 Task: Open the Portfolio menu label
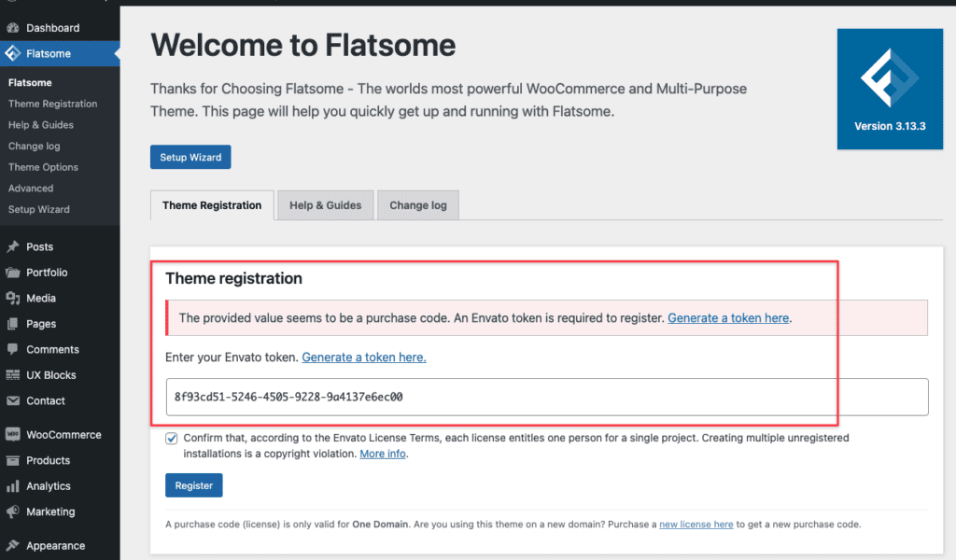(47, 273)
